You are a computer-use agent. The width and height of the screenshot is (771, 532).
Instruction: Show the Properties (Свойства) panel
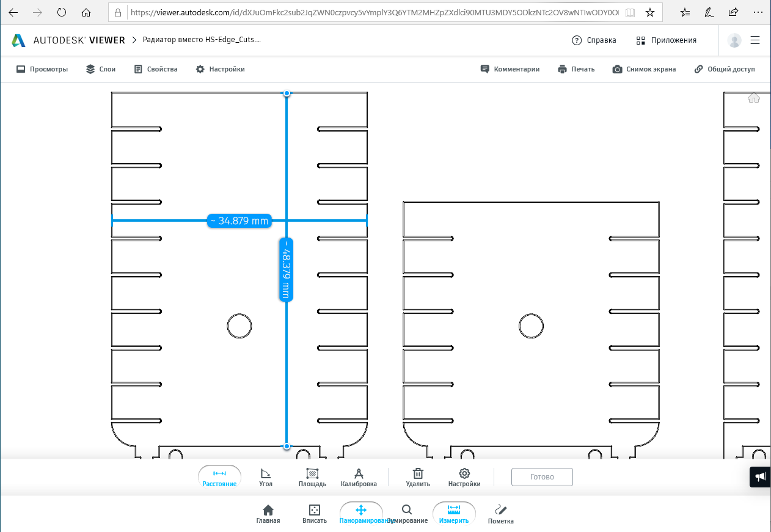[x=156, y=69]
